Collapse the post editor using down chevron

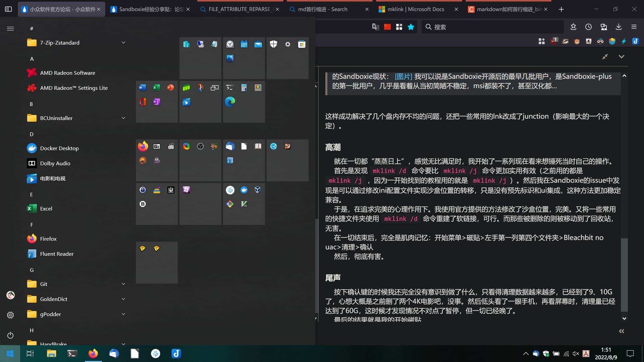point(621,57)
